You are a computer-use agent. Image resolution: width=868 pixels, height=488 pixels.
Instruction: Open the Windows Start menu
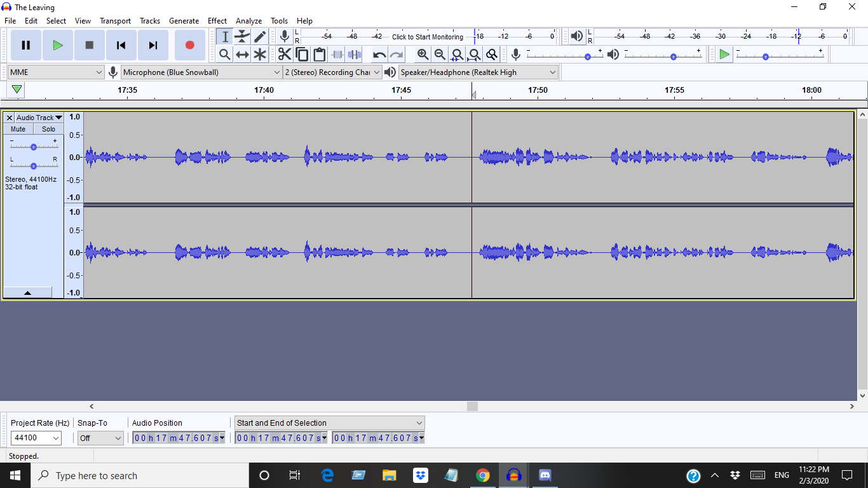coord(15,475)
